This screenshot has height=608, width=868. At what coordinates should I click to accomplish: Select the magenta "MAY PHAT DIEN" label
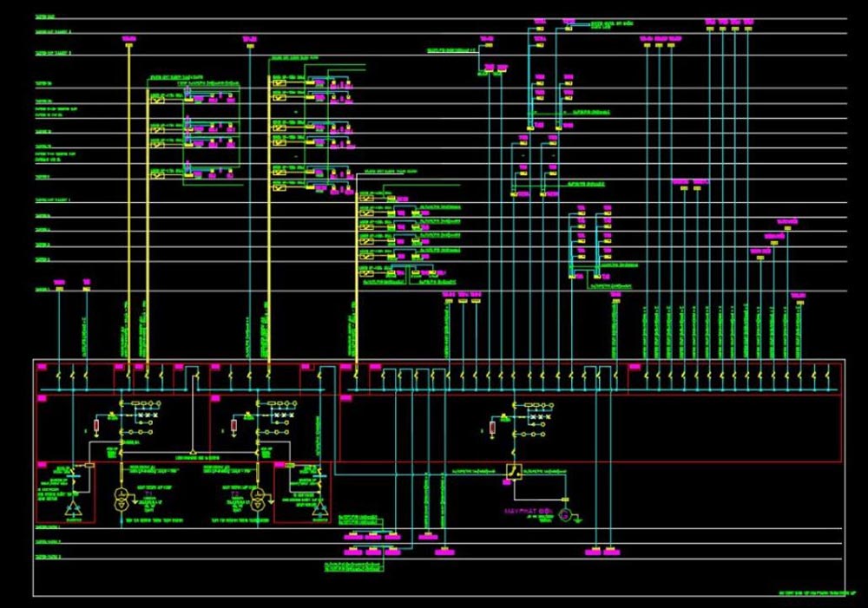(x=528, y=511)
